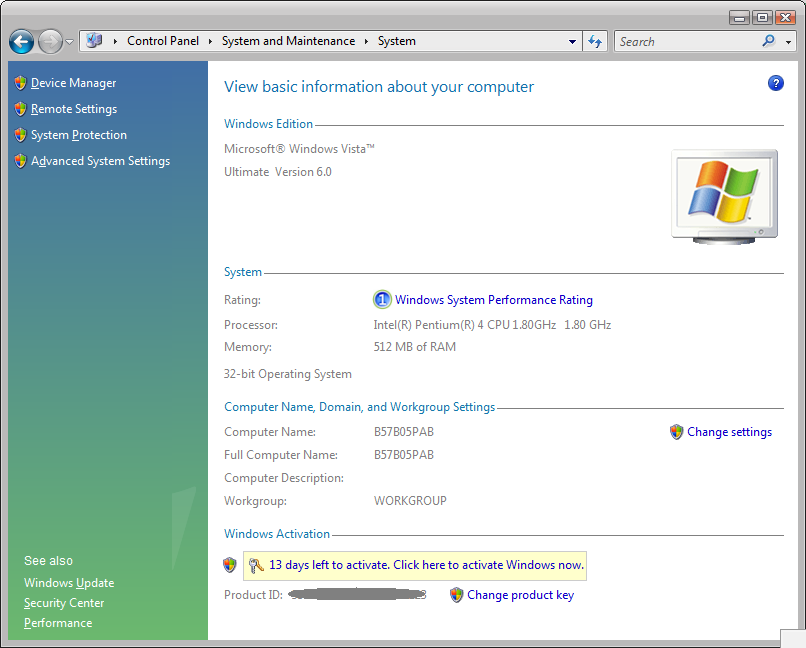The height and width of the screenshot is (648, 806).
Task: Click the 13 days left to activate link
Action: [x=426, y=565]
